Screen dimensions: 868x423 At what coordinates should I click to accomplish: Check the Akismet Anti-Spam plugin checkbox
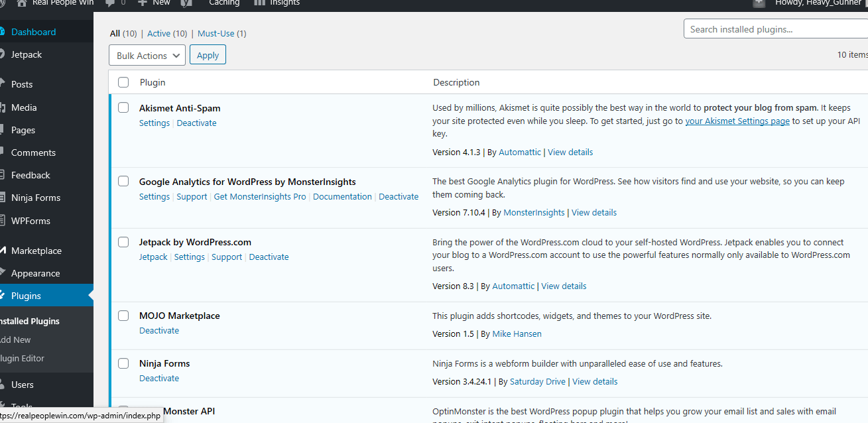click(123, 107)
